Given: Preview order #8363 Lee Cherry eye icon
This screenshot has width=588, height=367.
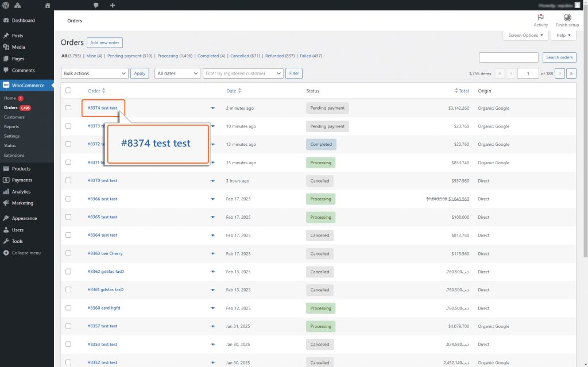Looking at the screenshot, I should (x=212, y=254).
